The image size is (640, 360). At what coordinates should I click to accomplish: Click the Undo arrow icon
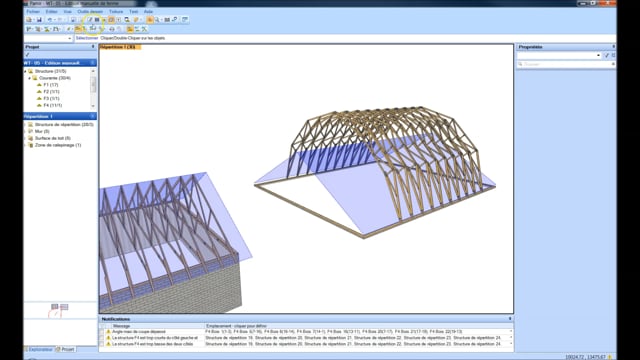tap(50, 20)
